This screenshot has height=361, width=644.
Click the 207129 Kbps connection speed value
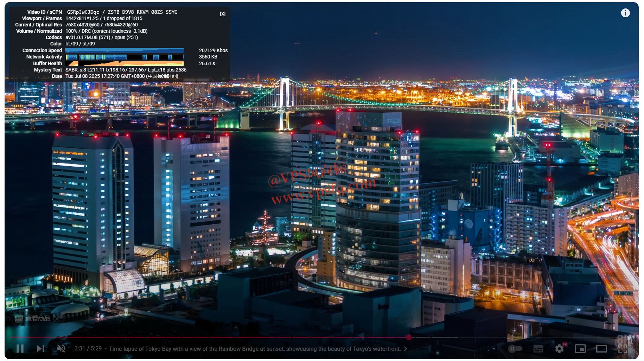click(213, 50)
